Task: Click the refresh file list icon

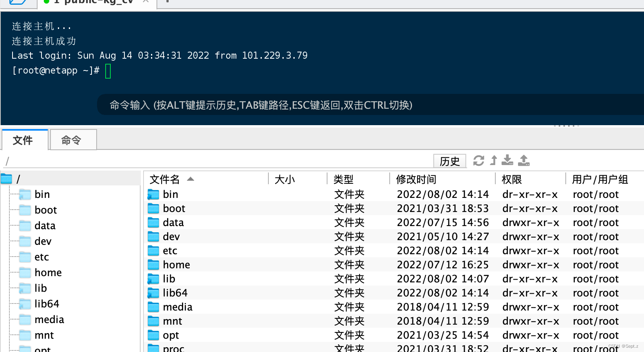Action: coord(479,160)
